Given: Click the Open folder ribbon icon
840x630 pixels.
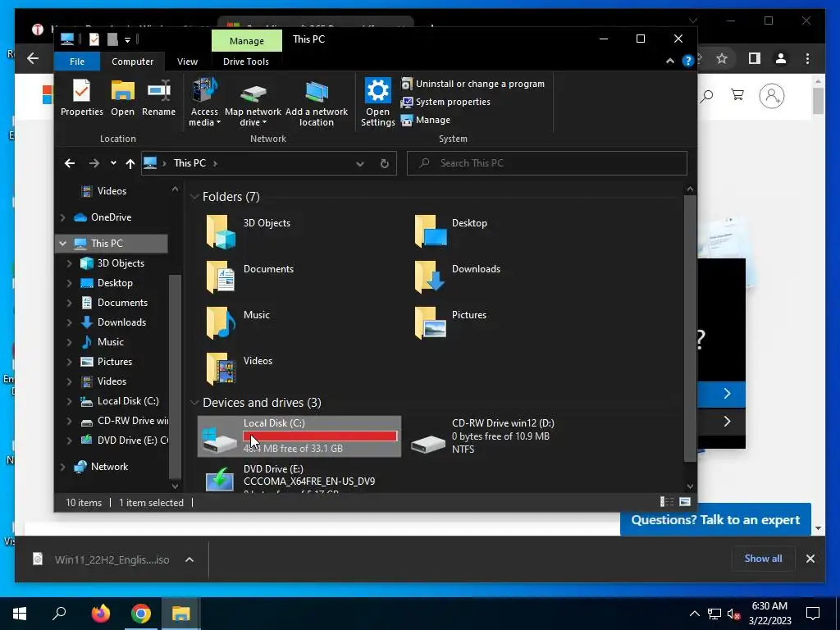Looking at the screenshot, I should coord(123,97).
